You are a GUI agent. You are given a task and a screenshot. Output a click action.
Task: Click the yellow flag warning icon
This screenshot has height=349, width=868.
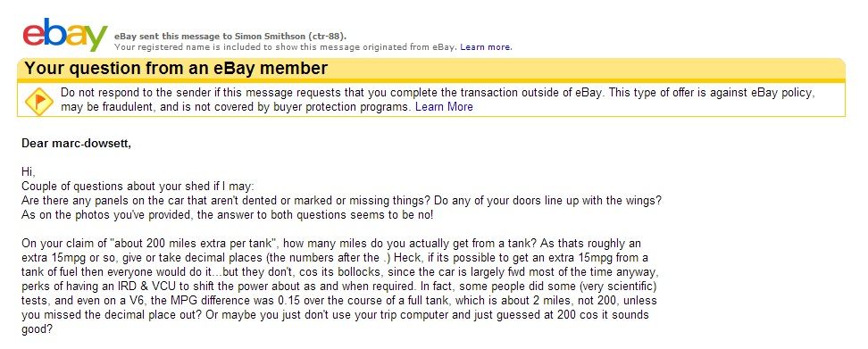pos(38,101)
